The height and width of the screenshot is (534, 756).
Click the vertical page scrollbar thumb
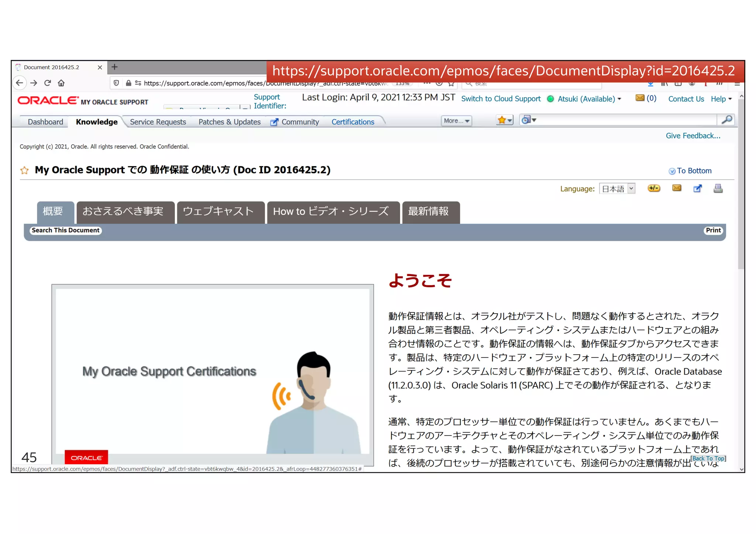click(741, 184)
